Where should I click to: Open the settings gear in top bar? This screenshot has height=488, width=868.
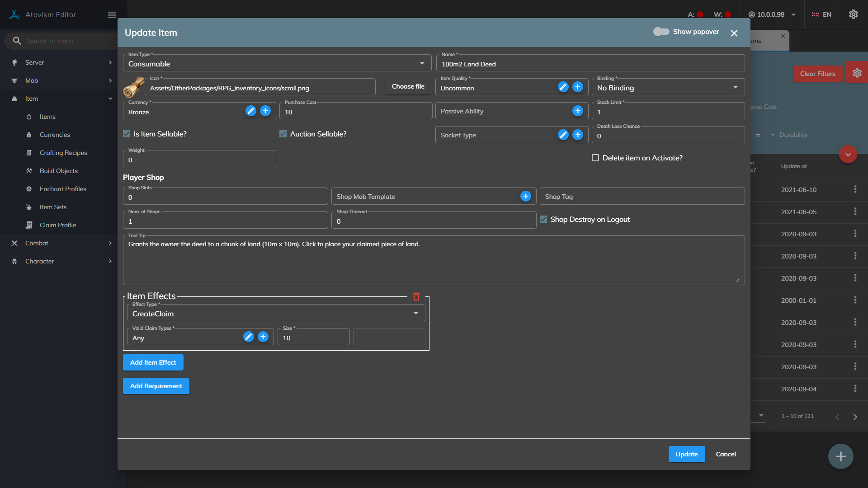pyautogui.click(x=853, y=14)
